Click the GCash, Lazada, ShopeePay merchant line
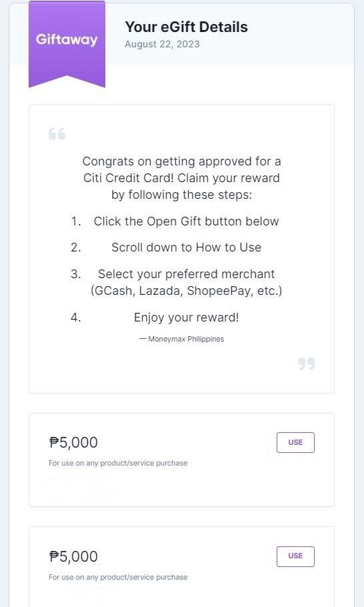The width and height of the screenshot is (364, 607). pos(186,291)
